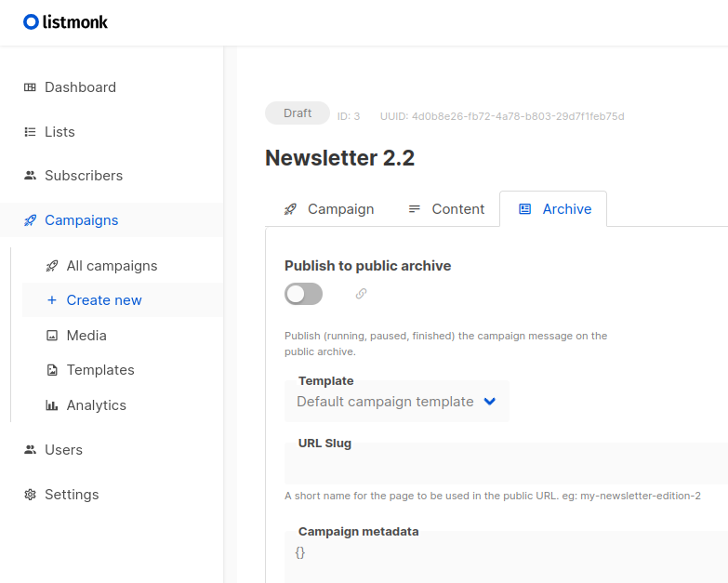Toggle Publish to public archive switch
This screenshot has height=583, width=728.
coord(303,294)
